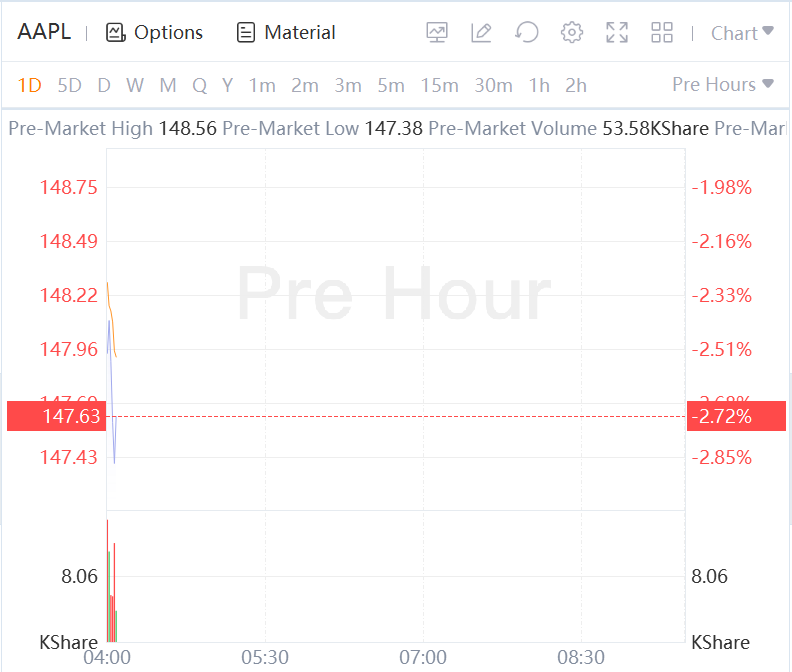
Task: Refresh the chart with the reload icon
Action: [526, 33]
